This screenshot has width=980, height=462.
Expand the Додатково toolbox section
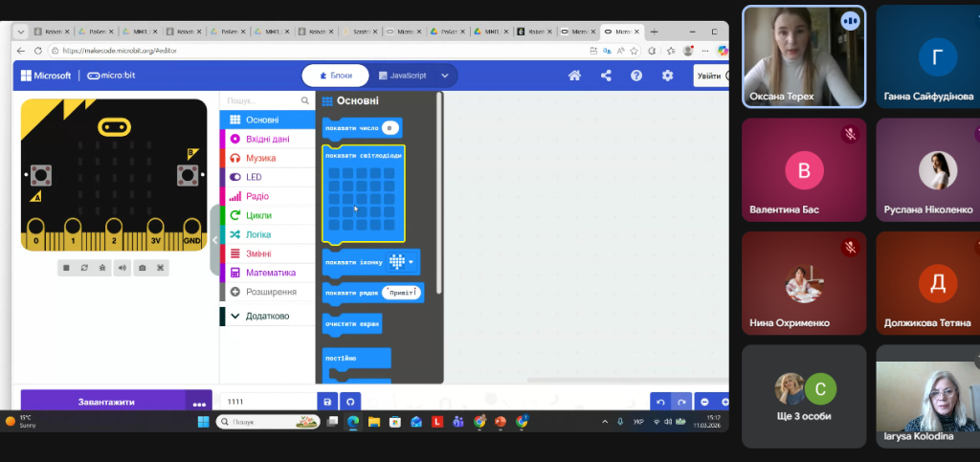tap(266, 316)
